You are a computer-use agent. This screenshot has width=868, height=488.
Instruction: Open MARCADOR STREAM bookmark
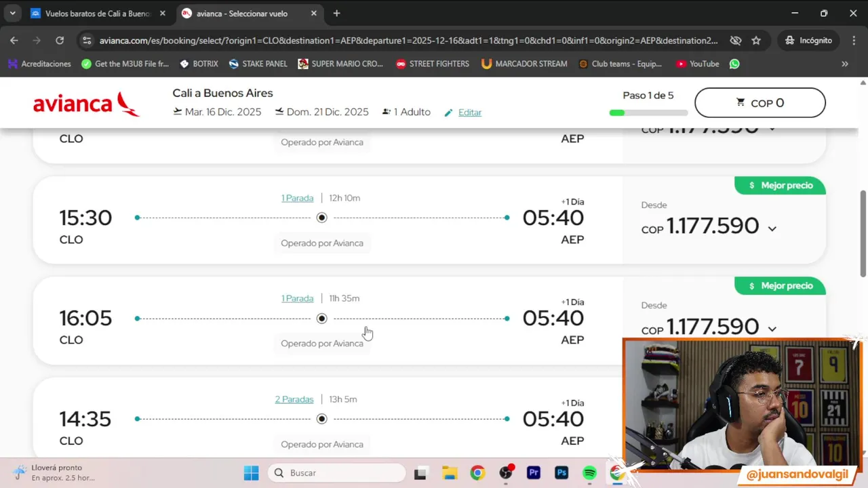point(524,64)
